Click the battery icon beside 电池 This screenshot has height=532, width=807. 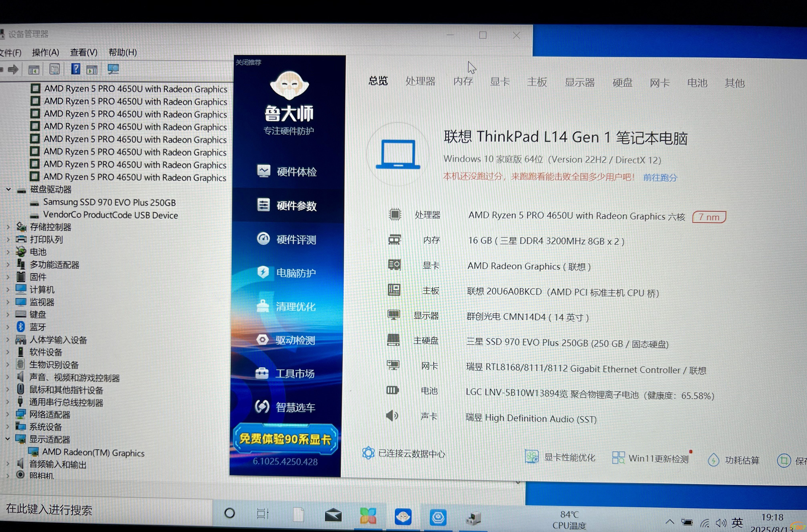(392, 390)
